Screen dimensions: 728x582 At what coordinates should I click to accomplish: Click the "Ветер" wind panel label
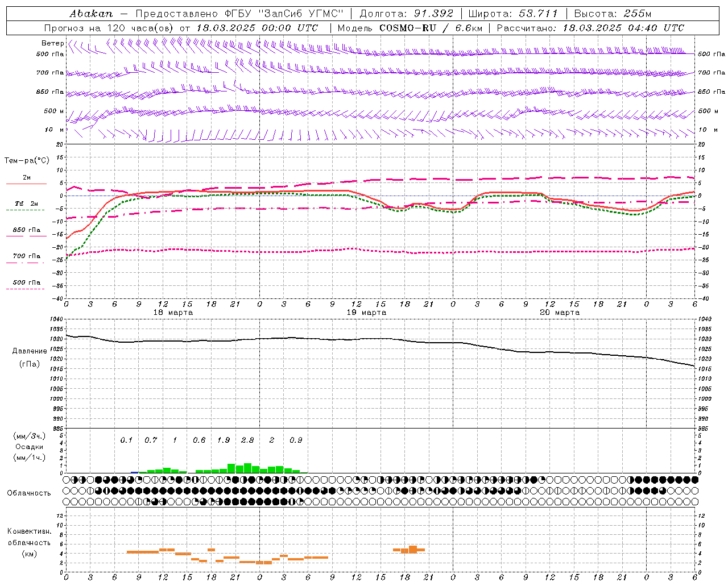tap(52, 43)
